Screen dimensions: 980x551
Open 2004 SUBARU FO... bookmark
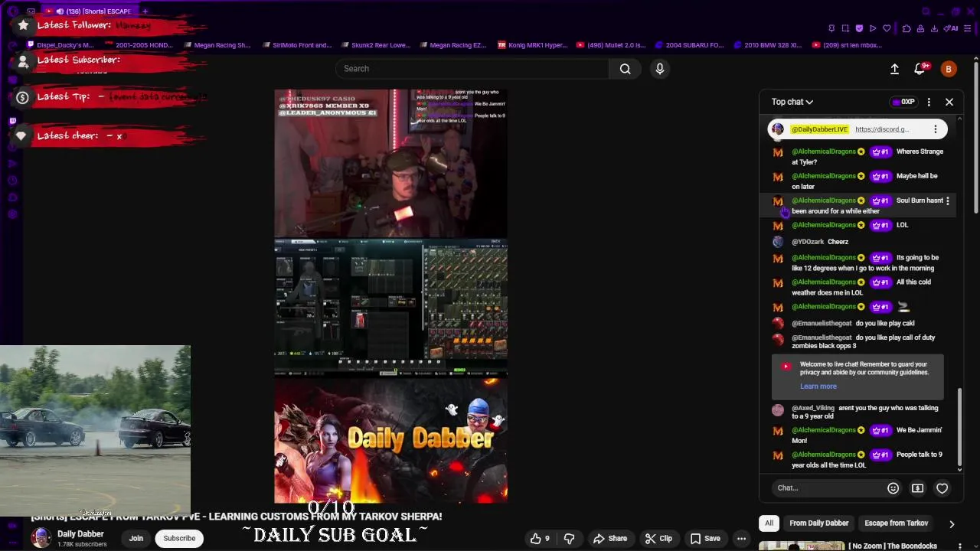pyautogui.click(x=689, y=45)
